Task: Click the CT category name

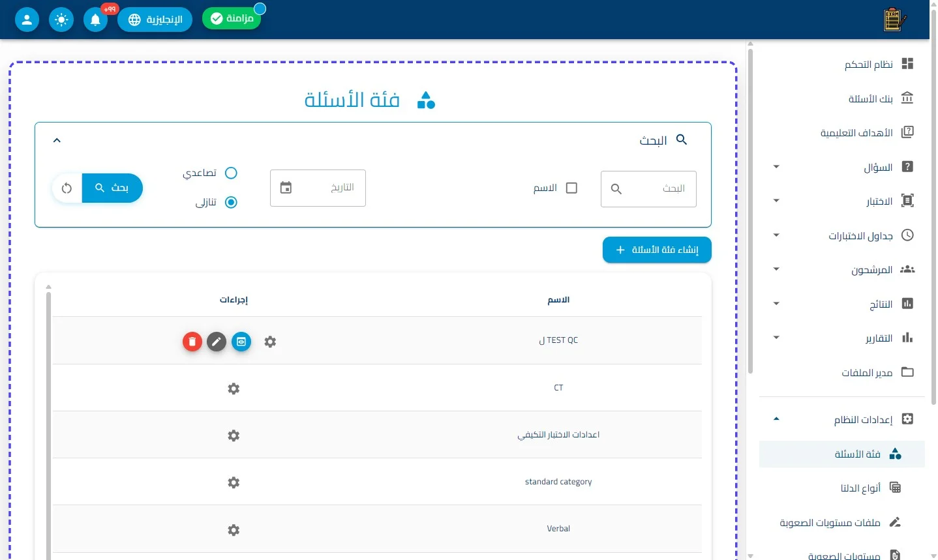Action: click(x=558, y=388)
